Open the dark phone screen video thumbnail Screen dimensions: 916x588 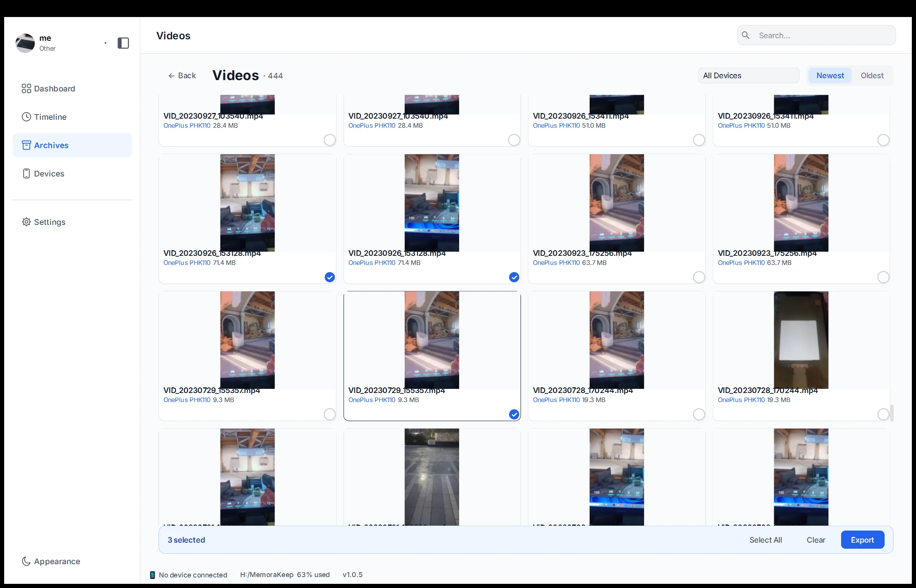(x=801, y=340)
